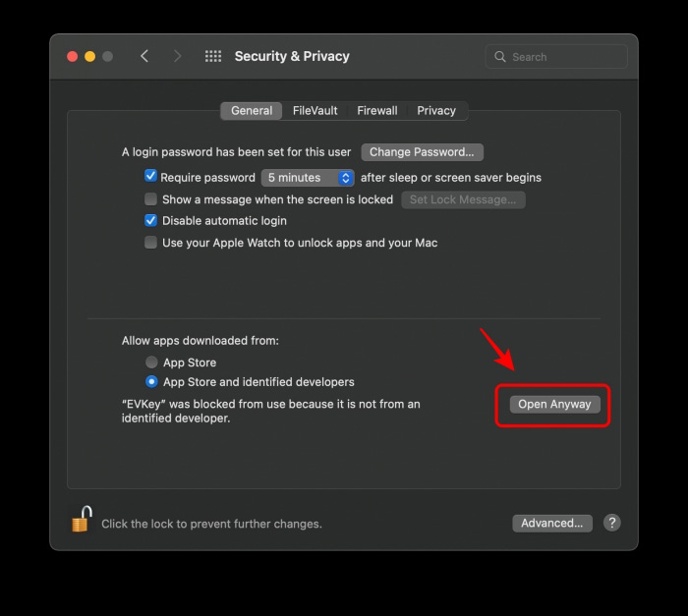Close the Security & Privacy window

coord(72,56)
